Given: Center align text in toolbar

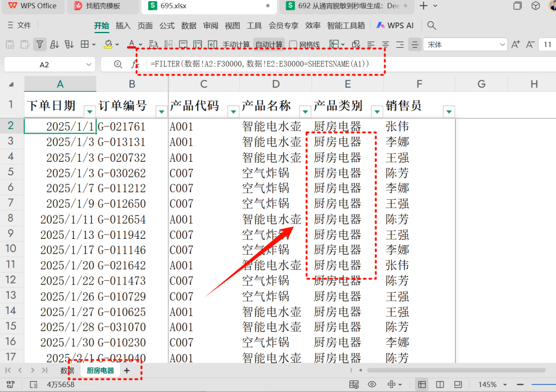Looking at the screenshot, I should point(386,45).
